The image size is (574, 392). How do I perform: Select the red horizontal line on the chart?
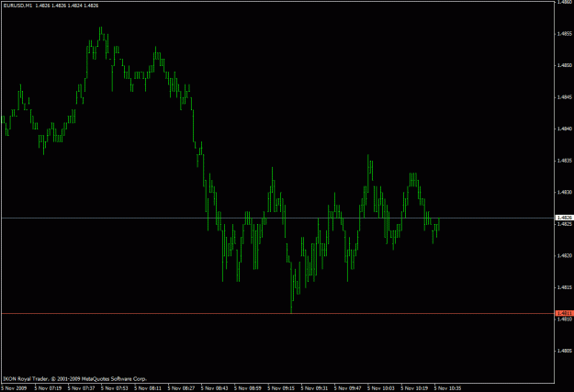click(x=277, y=314)
